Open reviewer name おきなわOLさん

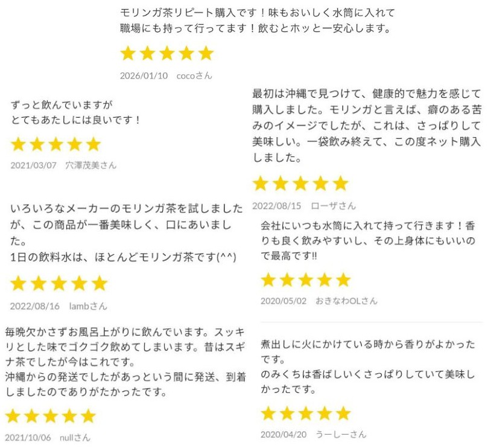[x=346, y=301]
